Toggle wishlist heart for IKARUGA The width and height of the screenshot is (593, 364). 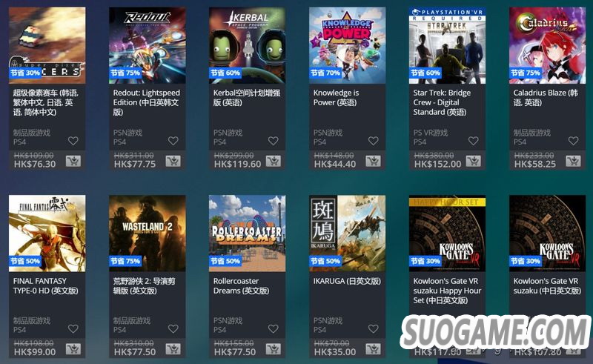coord(374,329)
